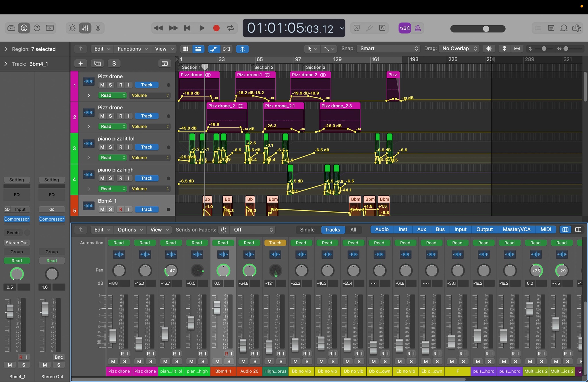Open the Note Pads icon
This screenshot has width=588, height=382.
pyautogui.click(x=551, y=28)
